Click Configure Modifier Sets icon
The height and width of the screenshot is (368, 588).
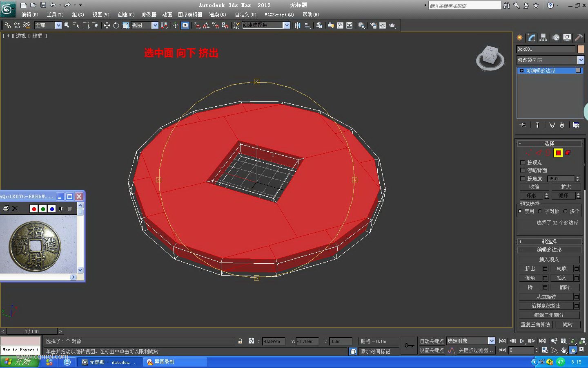point(576,125)
